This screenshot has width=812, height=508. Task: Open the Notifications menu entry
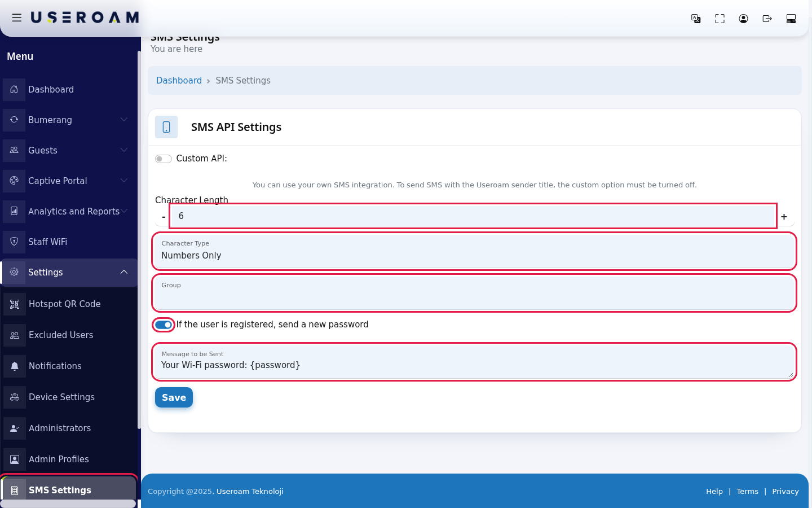coord(69,366)
